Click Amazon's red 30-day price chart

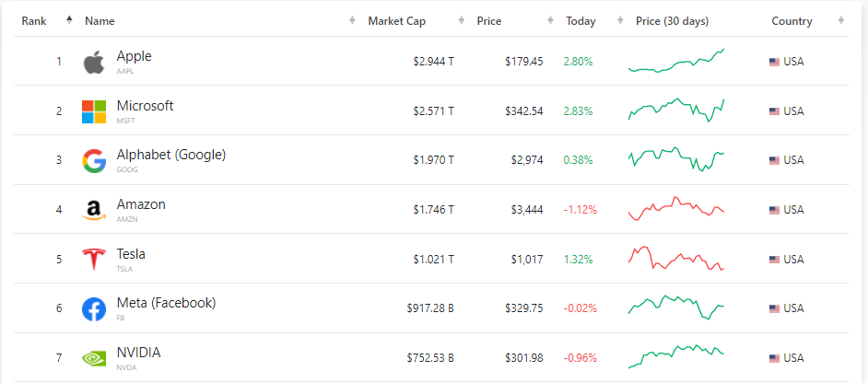(x=675, y=208)
